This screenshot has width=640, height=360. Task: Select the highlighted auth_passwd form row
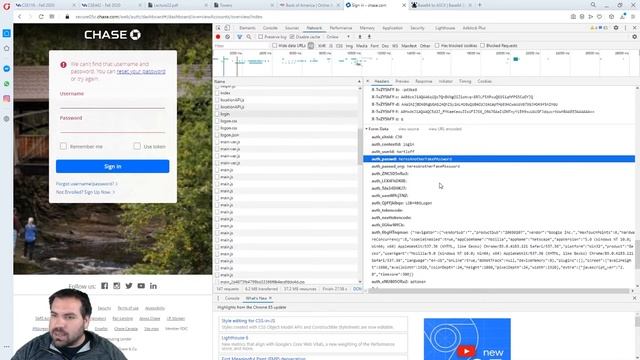(499, 159)
